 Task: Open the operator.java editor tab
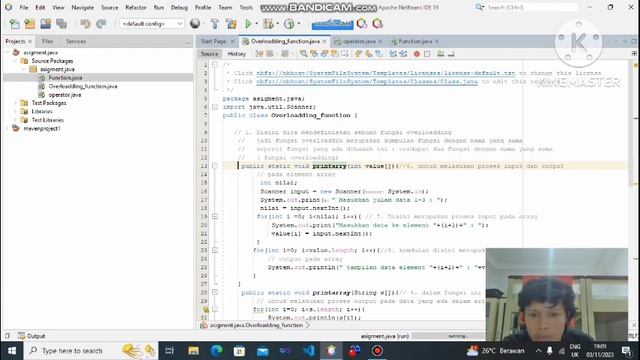pyautogui.click(x=359, y=41)
